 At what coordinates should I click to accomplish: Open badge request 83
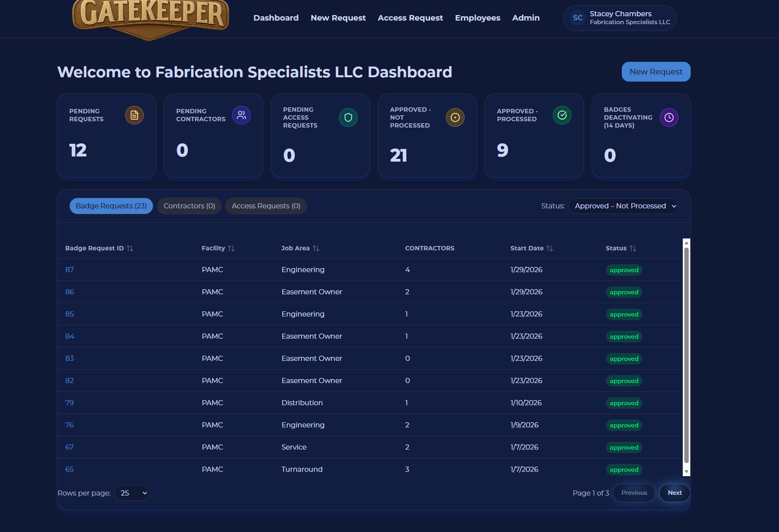70,358
